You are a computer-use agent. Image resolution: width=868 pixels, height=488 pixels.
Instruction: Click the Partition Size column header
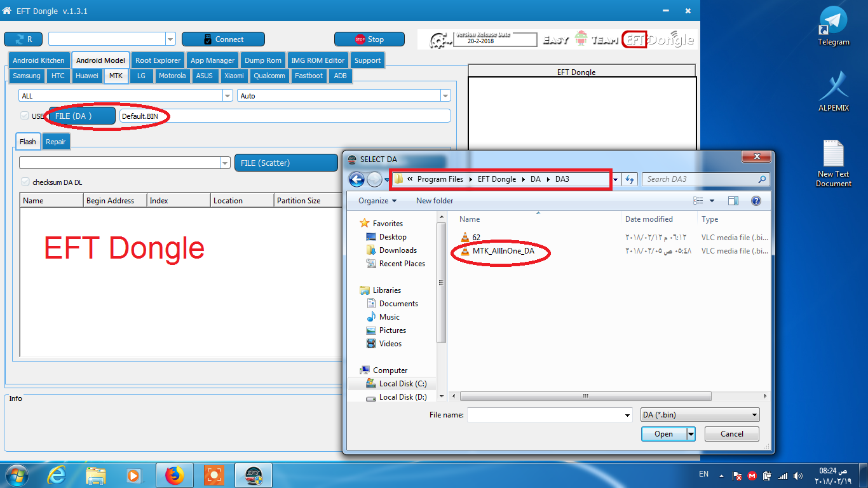(x=308, y=201)
